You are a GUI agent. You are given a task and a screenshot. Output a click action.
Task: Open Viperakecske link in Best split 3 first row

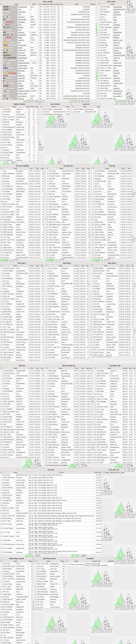coord(111,268)
